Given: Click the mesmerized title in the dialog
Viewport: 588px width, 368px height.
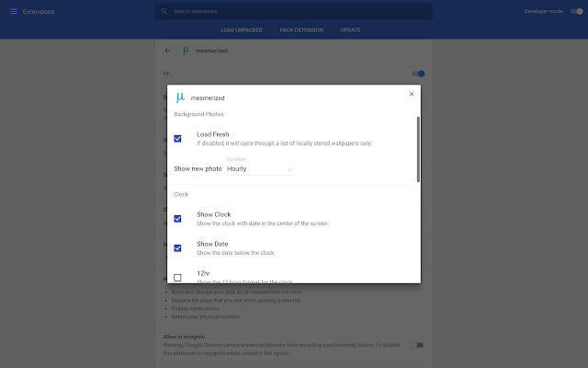Looking at the screenshot, I should pos(208,98).
